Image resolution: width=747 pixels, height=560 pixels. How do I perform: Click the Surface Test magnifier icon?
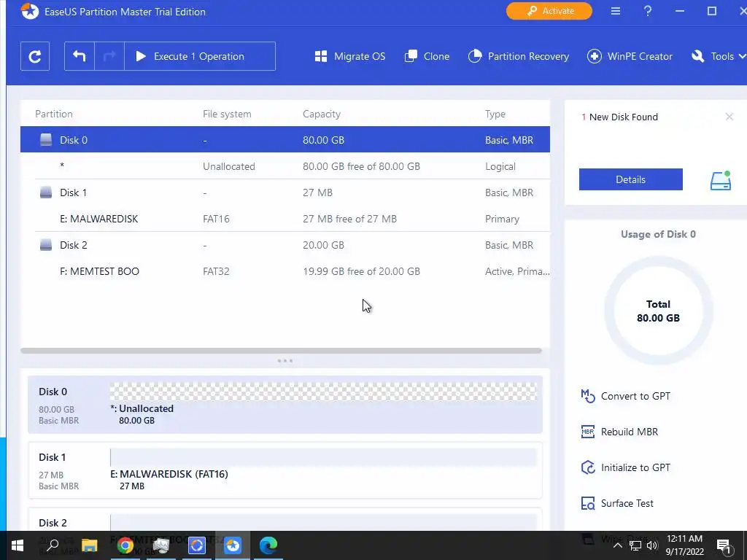click(x=588, y=503)
